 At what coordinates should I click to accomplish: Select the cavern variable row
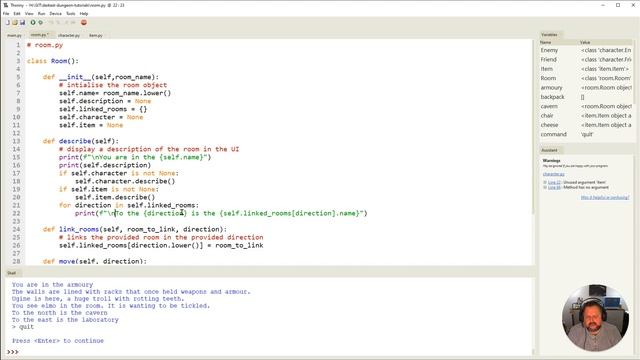click(585, 107)
